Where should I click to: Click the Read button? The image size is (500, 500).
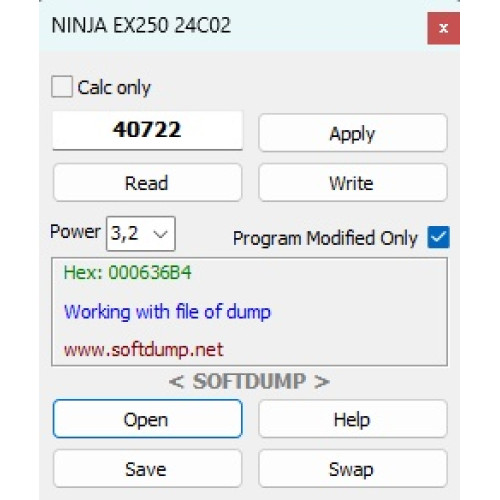[147, 183]
